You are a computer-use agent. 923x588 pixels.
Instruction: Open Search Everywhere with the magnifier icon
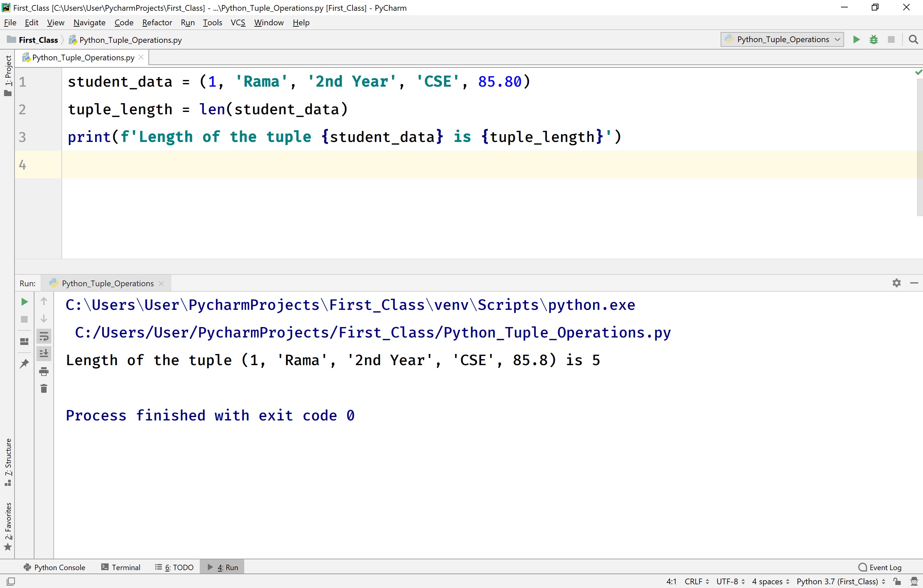coord(914,39)
